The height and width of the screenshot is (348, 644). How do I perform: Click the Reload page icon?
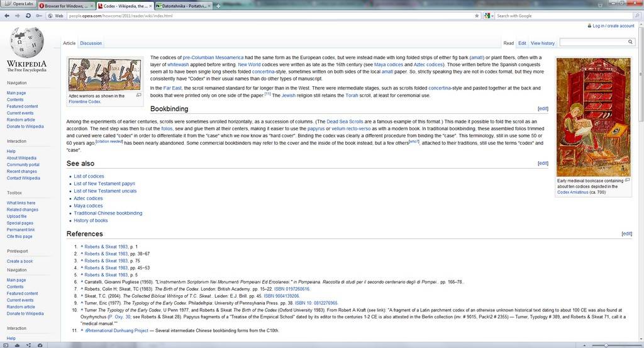pos(29,15)
